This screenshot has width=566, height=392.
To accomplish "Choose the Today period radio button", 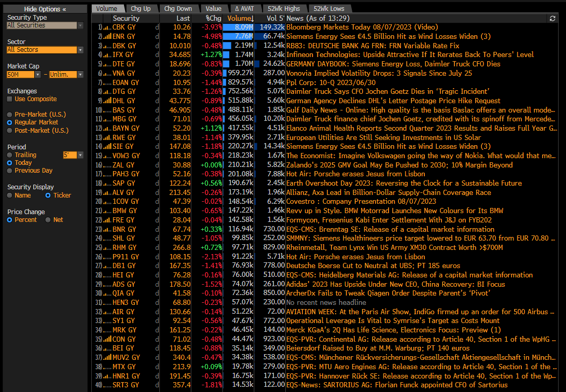I will coord(10,163).
